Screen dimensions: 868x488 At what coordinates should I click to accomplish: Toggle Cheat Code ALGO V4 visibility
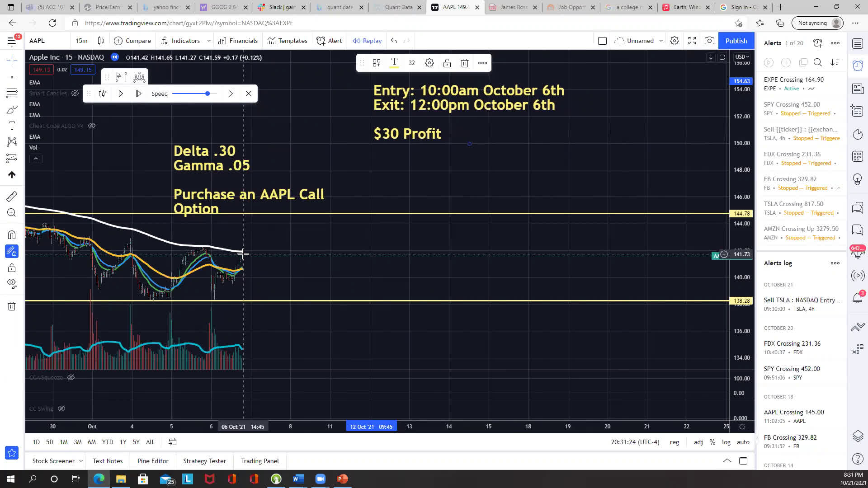(x=92, y=126)
